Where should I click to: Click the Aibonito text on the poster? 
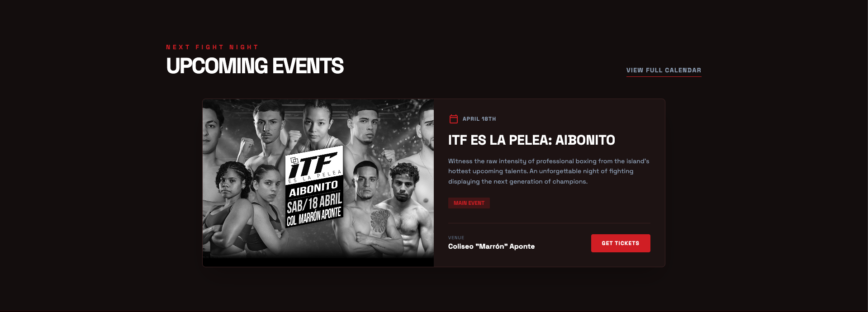313,189
